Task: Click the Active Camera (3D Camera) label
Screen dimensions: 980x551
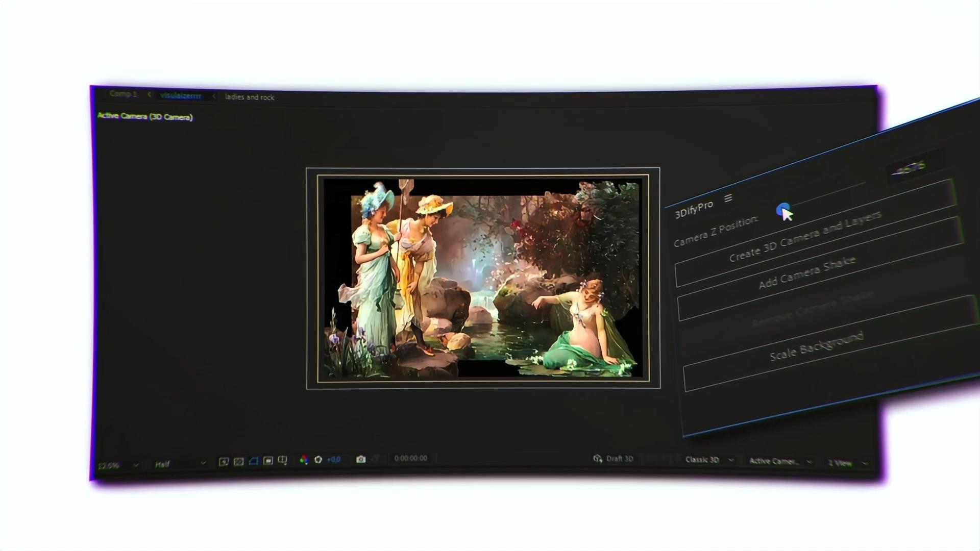Action: (x=145, y=116)
